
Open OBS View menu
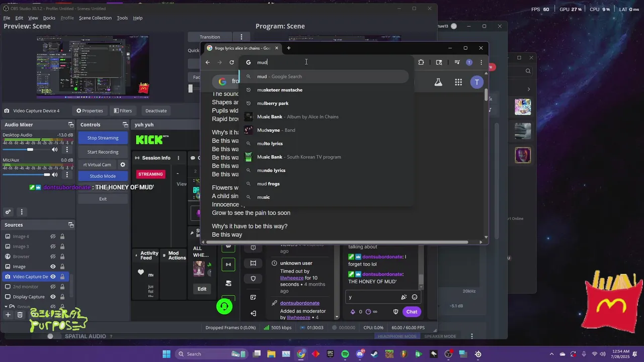tap(33, 18)
